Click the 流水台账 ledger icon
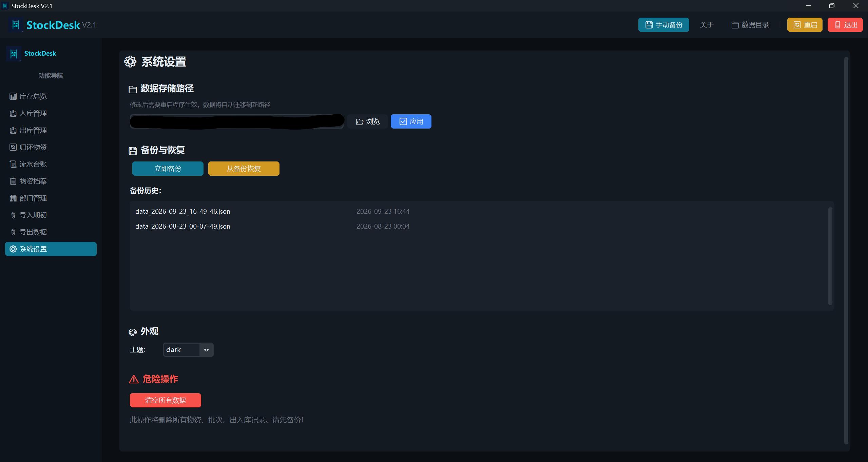868x462 pixels. point(13,164)
